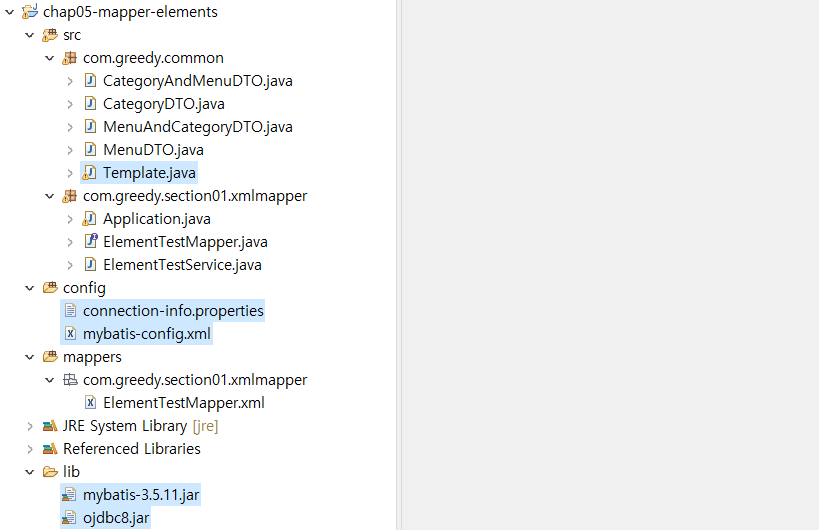Viewport: 819px width, 530px height.
Task: Click the config folder icon
Action: 50,287
